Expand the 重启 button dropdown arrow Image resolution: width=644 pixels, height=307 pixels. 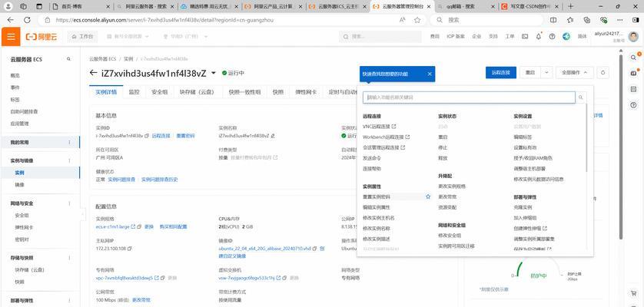click(x=546, y=73)
